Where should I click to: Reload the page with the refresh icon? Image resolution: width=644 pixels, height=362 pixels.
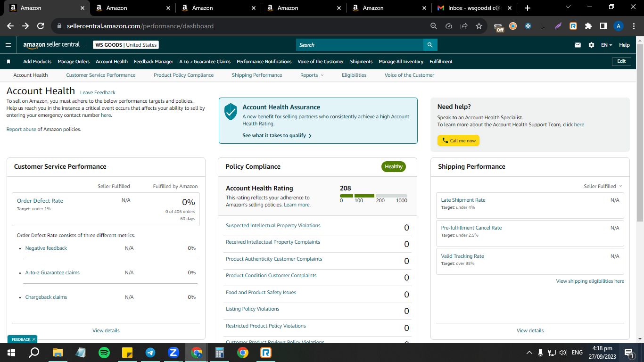click(x=41, y=26)
